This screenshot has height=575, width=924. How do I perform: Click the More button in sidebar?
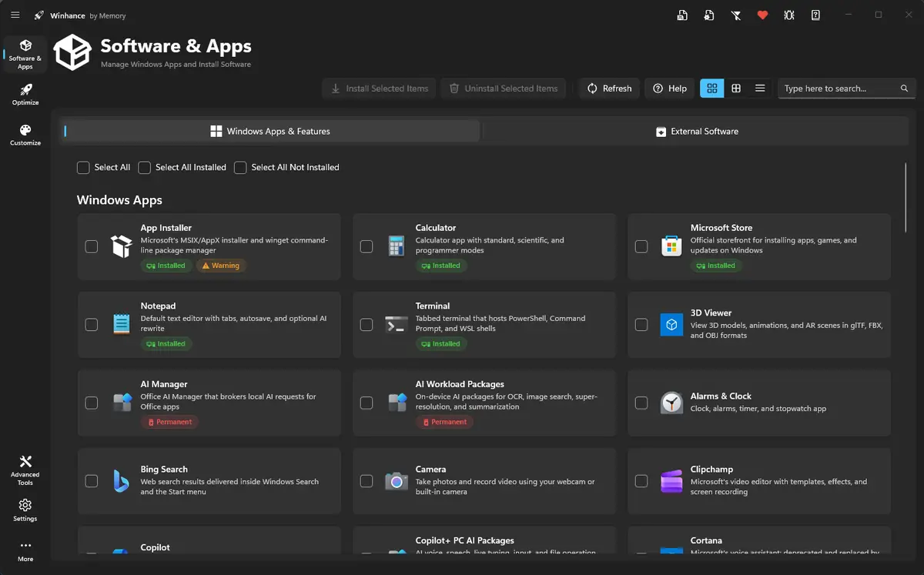coord(25,551)
